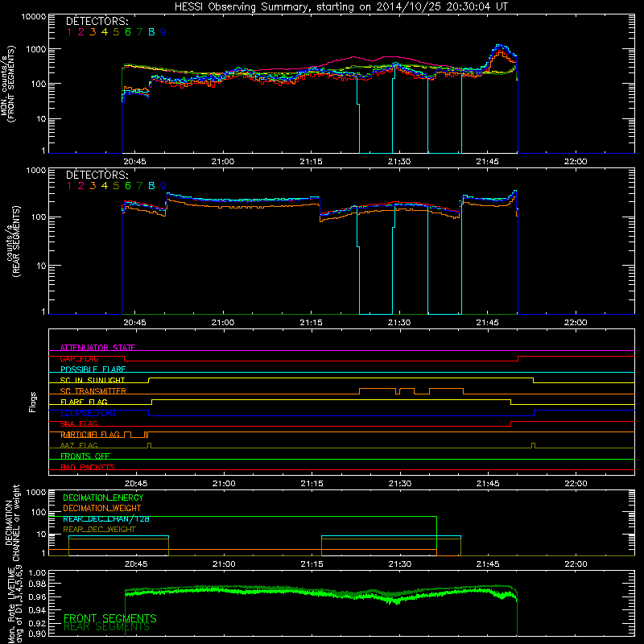
Task: Pick detector 2 label in rear segments legend
Action: [x=81, y=186]
